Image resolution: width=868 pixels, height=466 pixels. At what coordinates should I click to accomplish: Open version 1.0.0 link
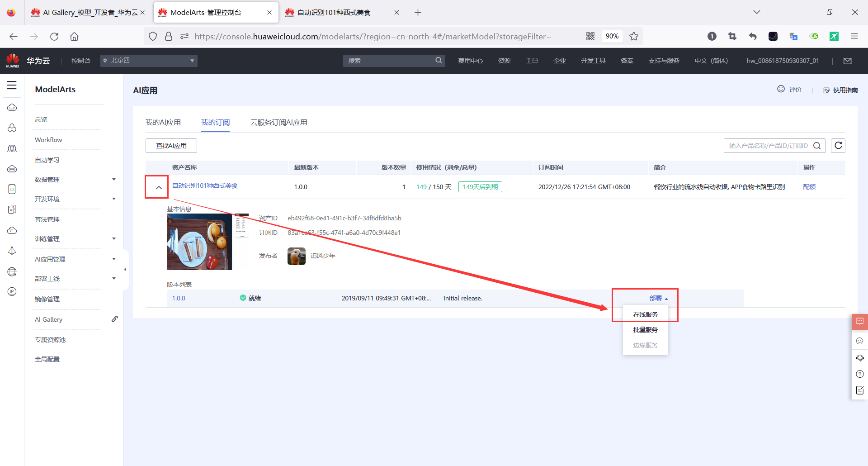(x=179, y=298)
